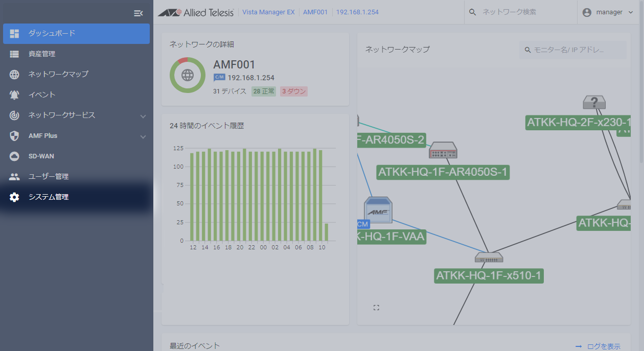Click the 31 デバイス text
644x351 pixels.
(229, 91)
